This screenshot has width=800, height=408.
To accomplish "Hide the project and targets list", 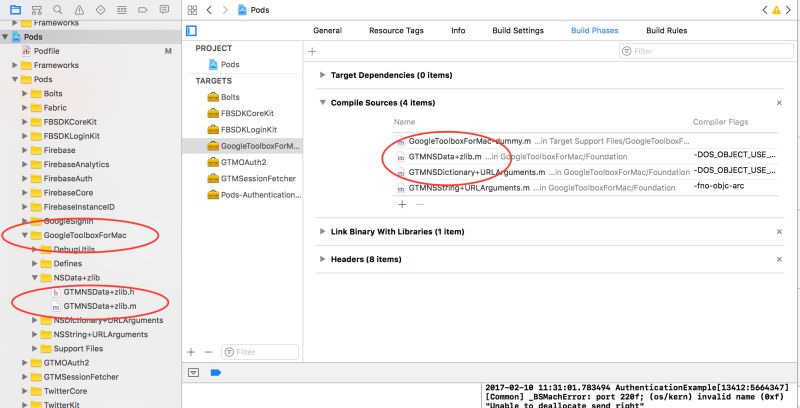I will (x=191, y=31).
